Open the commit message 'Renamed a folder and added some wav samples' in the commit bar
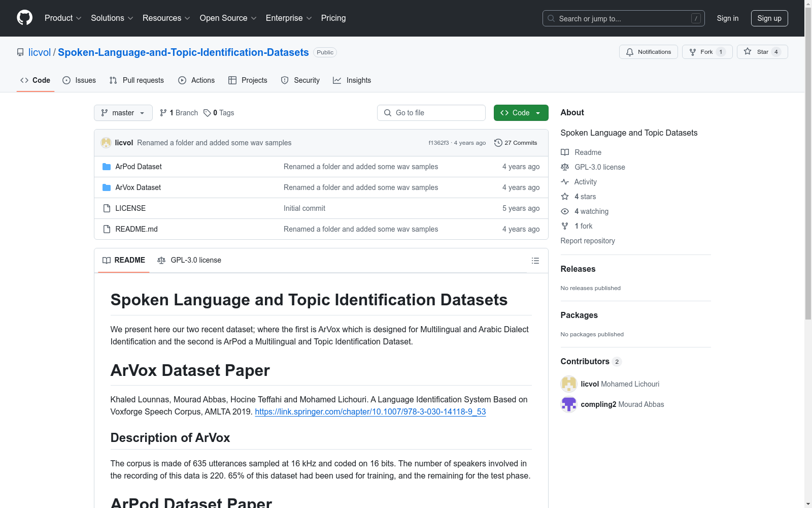The height and width of the screenshot is (508, 812). [x=214, y=143]
